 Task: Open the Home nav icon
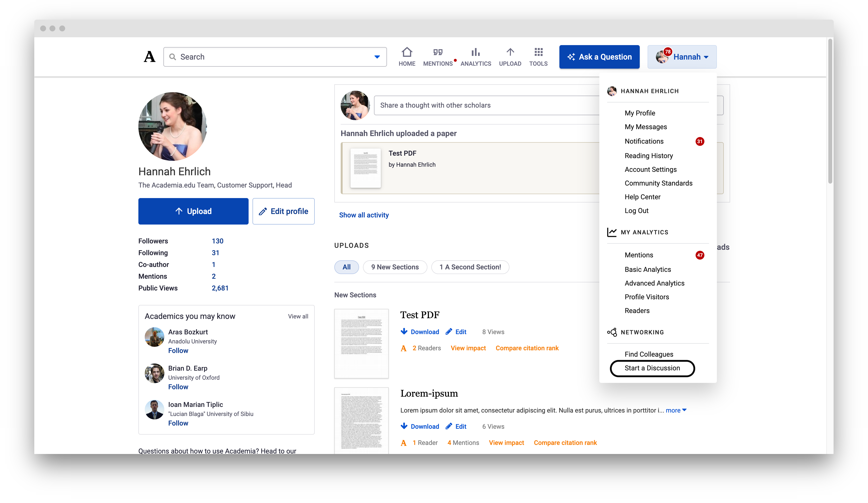tap(407, 52)
